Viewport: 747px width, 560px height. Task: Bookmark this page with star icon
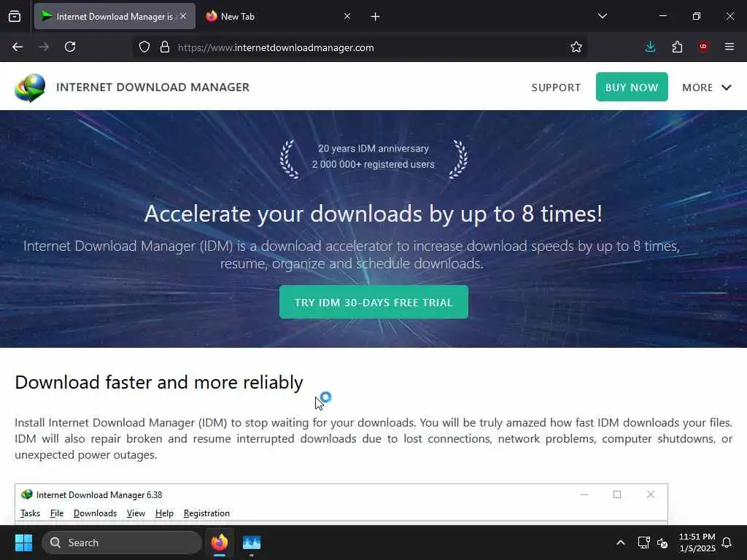pos(576,47)
